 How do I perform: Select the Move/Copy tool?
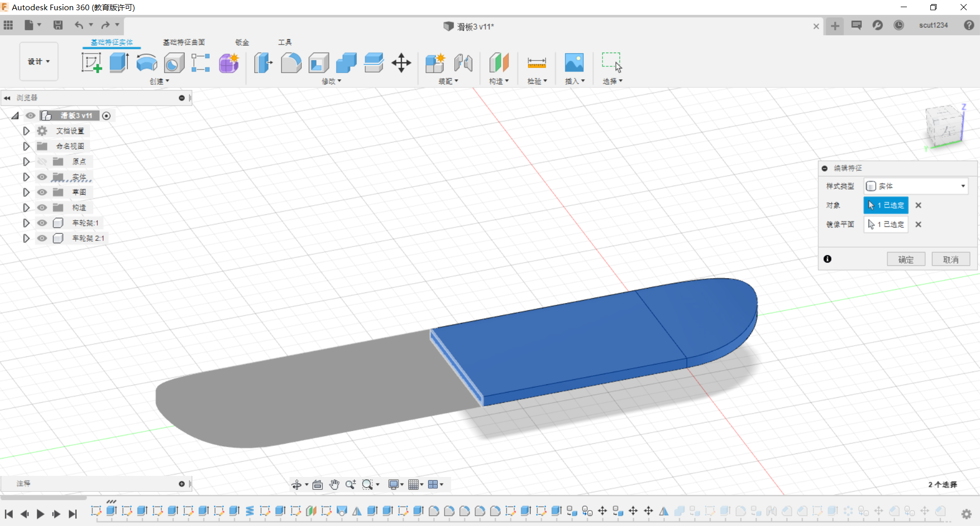402,63
